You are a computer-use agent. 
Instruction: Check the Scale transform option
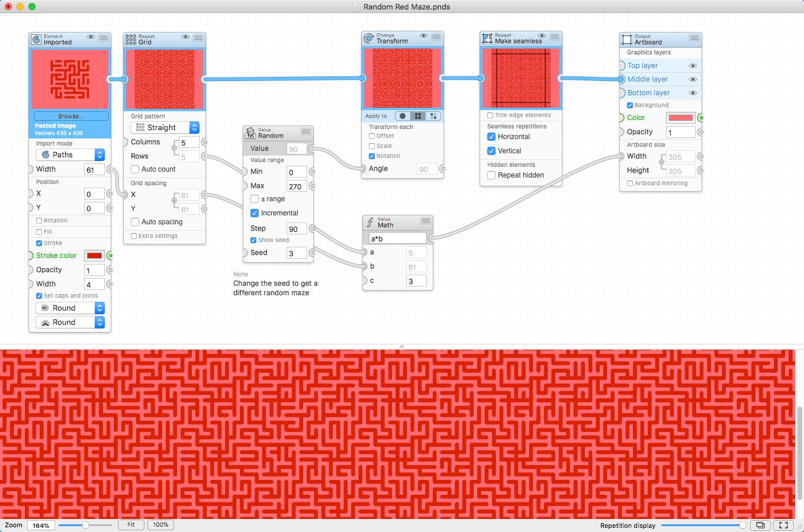pyautogui.click(x=372, y=146)
